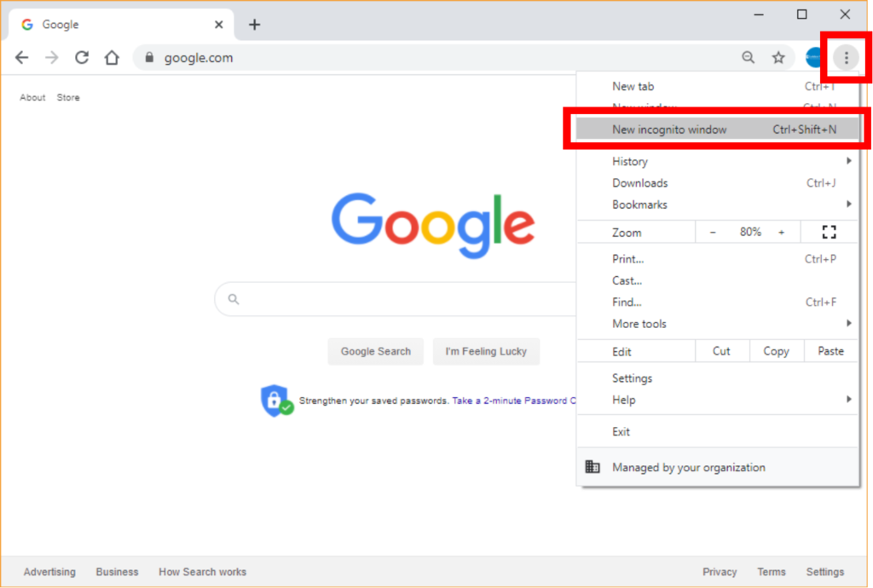Open the Store link
Image resolution: width=873 pixels, height=588 pixels.
(x=68, y=97)
